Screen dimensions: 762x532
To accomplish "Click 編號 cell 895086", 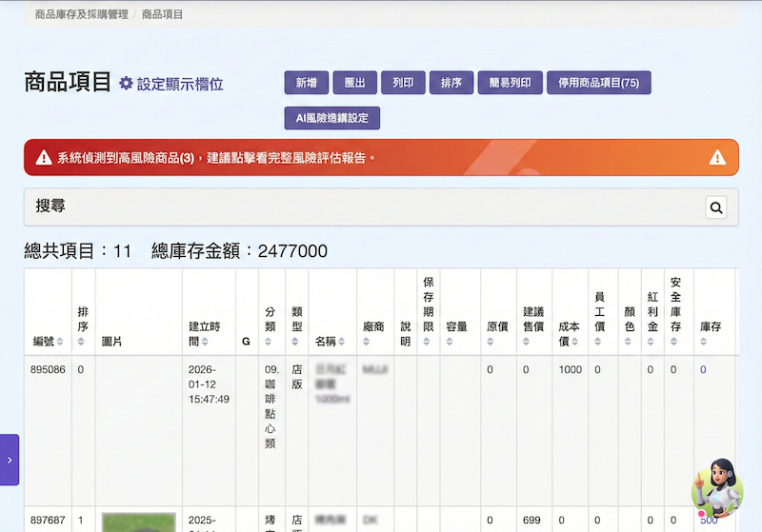I will tap(48, 369).
